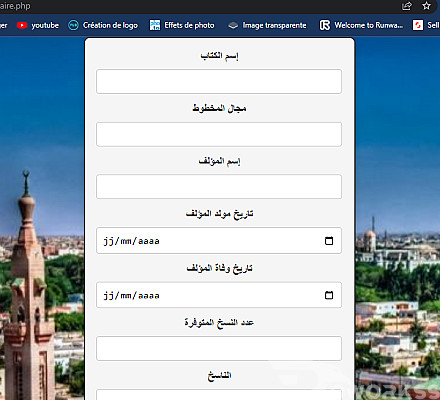The image size is (440, 400).
Task: Click the تاريخ وفاة المؤلف date field
Action: [219, 295]
